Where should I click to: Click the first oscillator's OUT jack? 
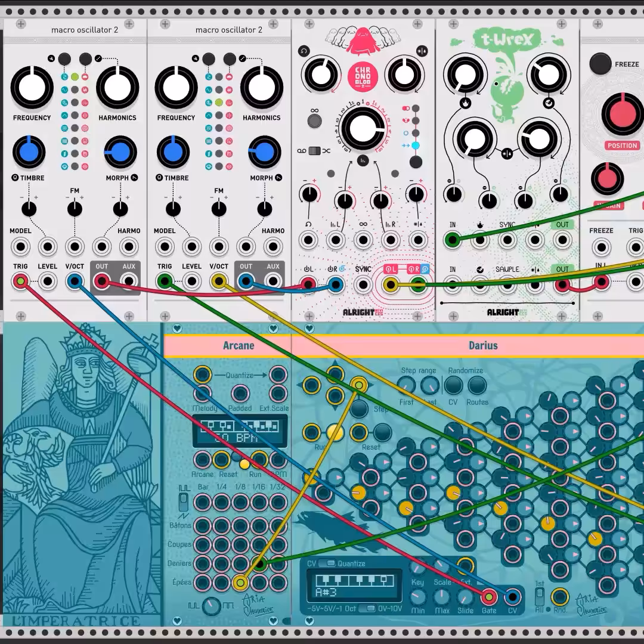pos(102,281)
